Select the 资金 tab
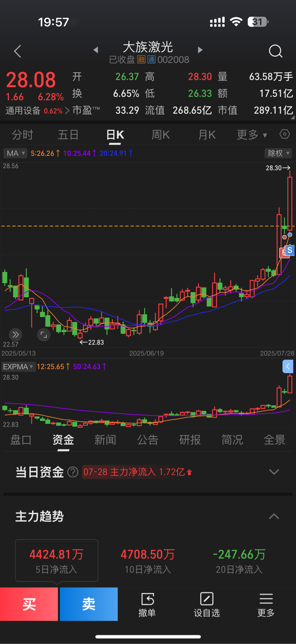The height and width of the screenshot is (644, 296). 63,440
